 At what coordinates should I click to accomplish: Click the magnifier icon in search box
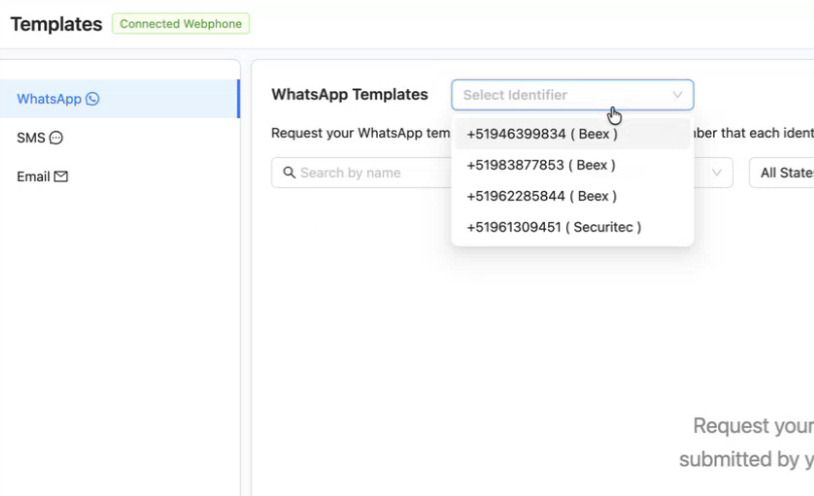[289, 172]
